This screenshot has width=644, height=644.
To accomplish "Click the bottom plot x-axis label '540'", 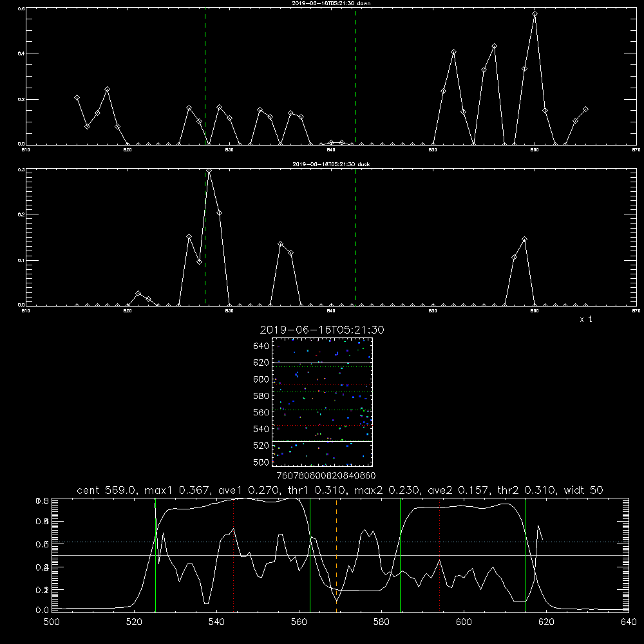I will click(216, 622).
